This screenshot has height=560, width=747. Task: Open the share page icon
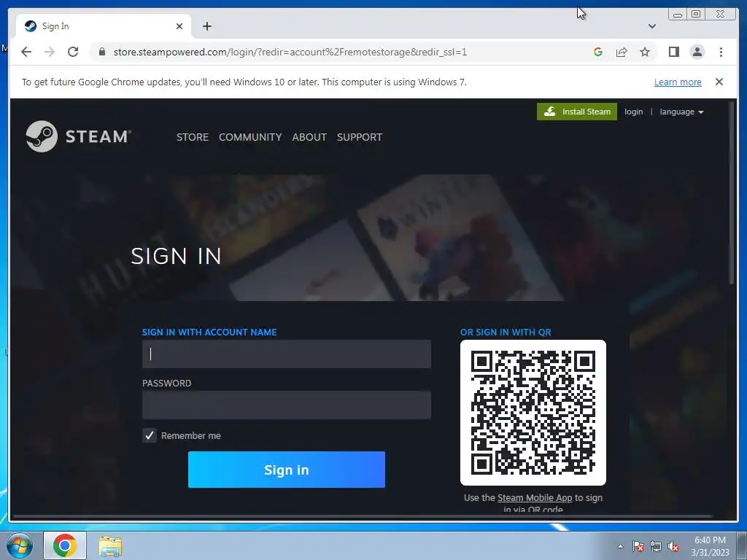coord(622,52)
